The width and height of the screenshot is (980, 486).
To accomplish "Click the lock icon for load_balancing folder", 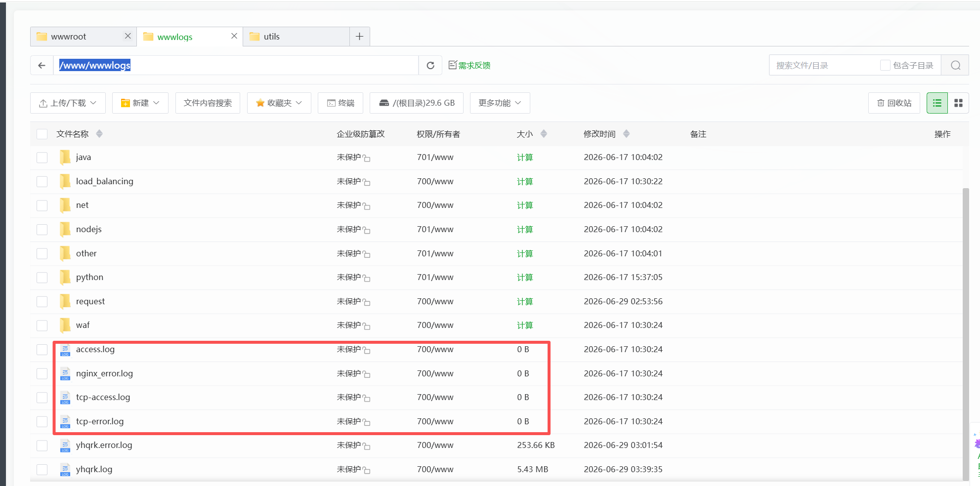I will pyautogui.click(x=367, y=182).
